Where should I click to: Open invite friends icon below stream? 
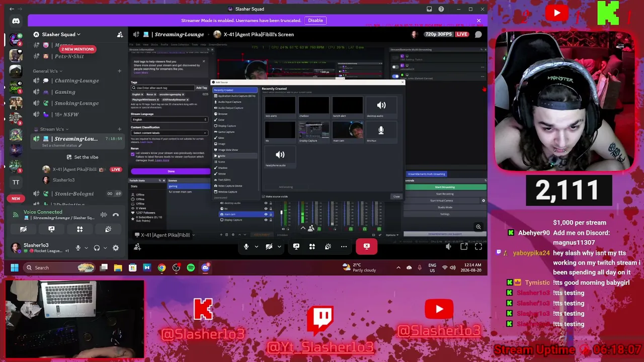coord(137,247)
